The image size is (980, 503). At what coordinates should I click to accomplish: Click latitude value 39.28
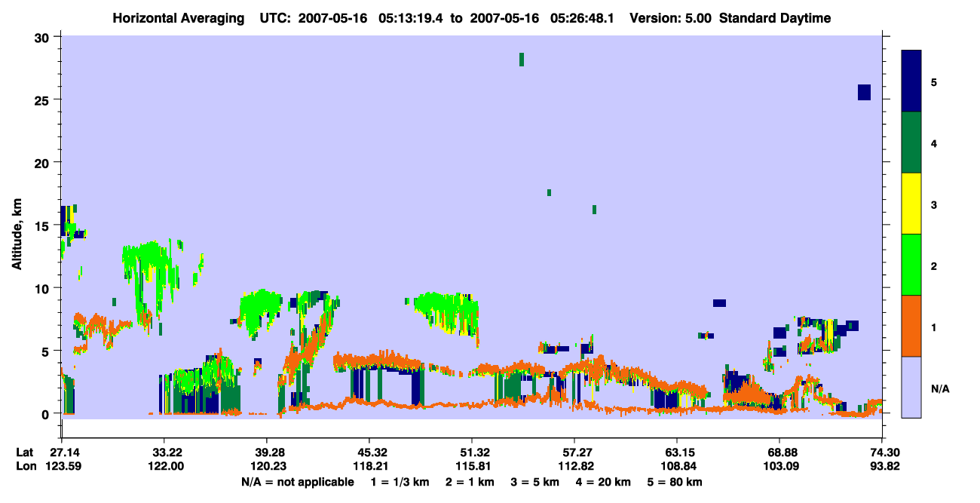pos(266,452)
